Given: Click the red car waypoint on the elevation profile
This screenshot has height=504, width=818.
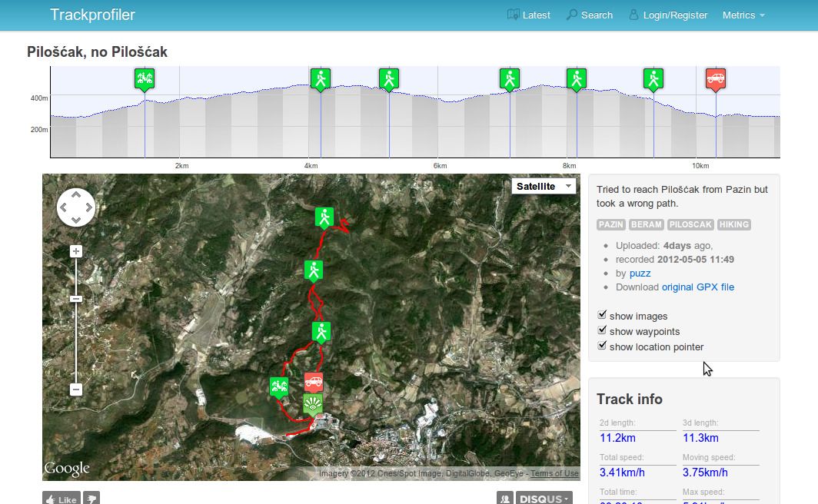Looking at the screenshot, I should point(716,79).
